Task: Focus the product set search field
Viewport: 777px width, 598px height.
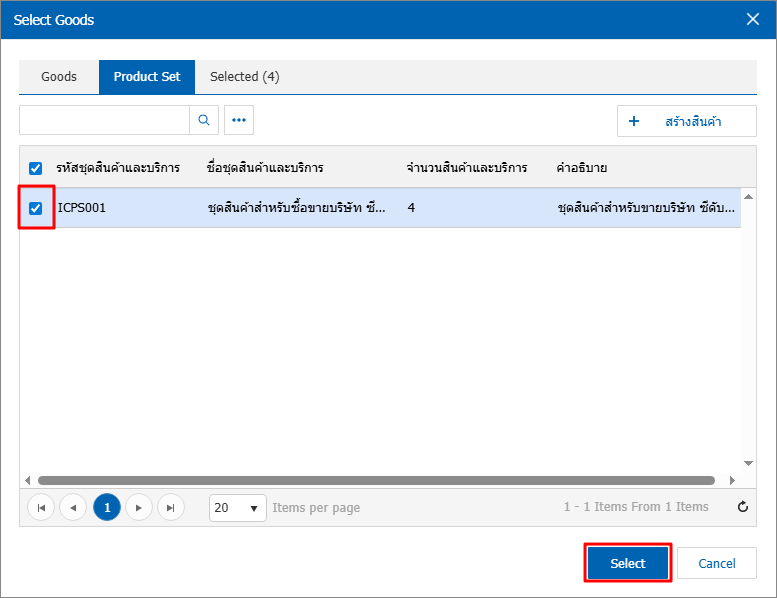Action: (x=104, y=120)
